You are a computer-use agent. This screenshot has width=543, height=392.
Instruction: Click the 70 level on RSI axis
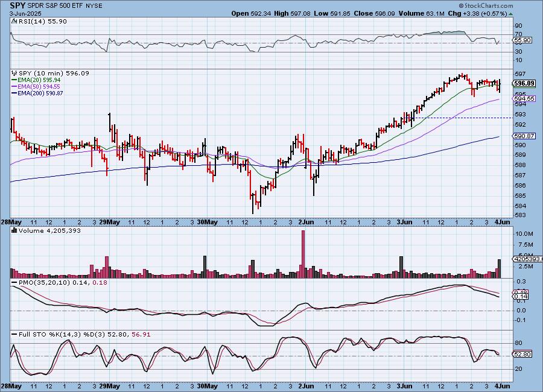[x=518, y=34]
